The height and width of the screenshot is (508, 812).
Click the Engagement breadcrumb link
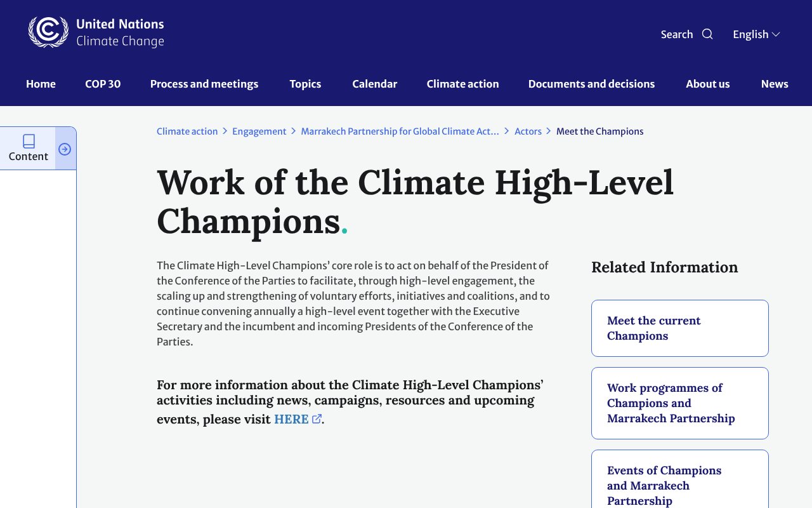pyautogui.click(x=259, y=131)
